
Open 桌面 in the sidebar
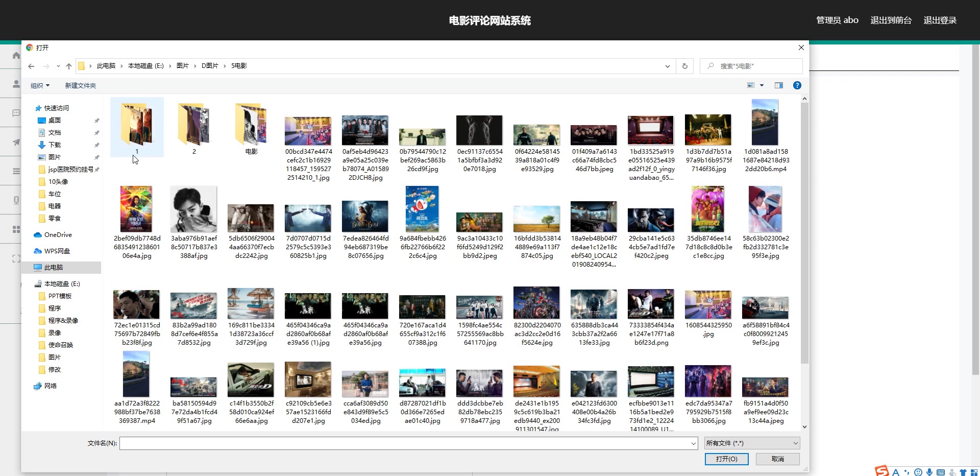(x=55, y=121)
